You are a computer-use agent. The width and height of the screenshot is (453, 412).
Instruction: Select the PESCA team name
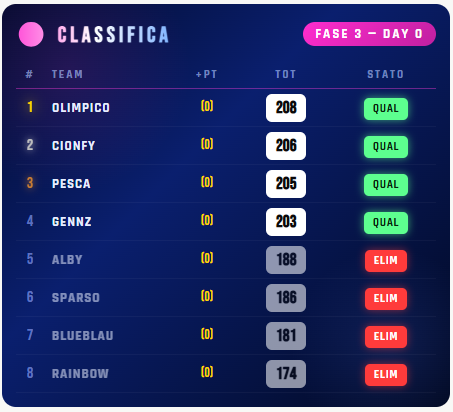click(x=71, y=184)
